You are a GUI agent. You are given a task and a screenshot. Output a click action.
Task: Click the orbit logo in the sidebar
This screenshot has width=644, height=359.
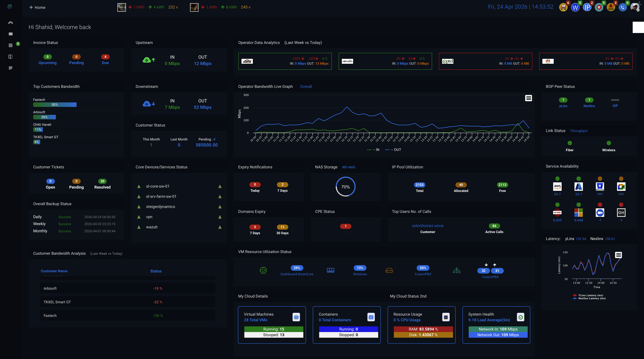click(10, 7)
